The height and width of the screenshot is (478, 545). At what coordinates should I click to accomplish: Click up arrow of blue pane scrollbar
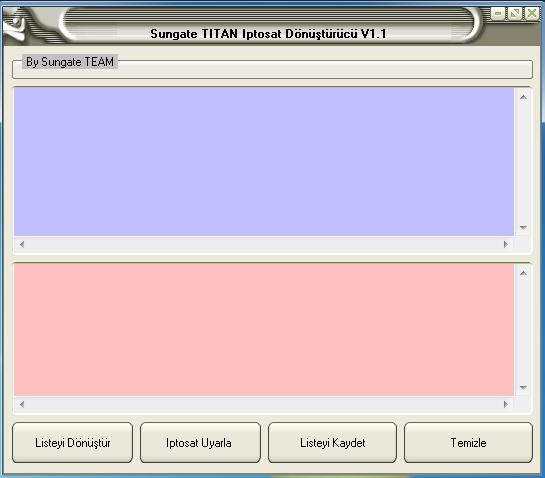click(523, 97)
